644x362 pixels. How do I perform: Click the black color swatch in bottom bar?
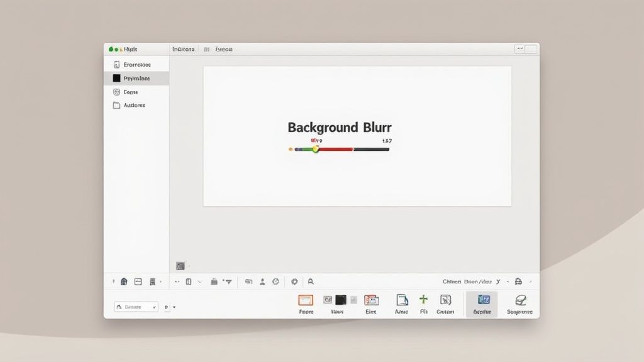click(340, 300)
